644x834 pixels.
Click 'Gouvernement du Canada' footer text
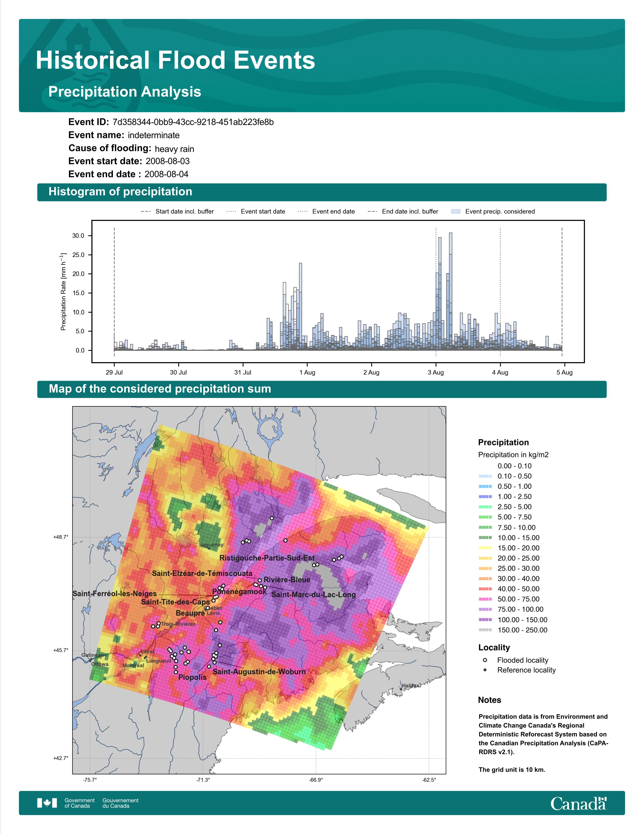tap(120, 803)
